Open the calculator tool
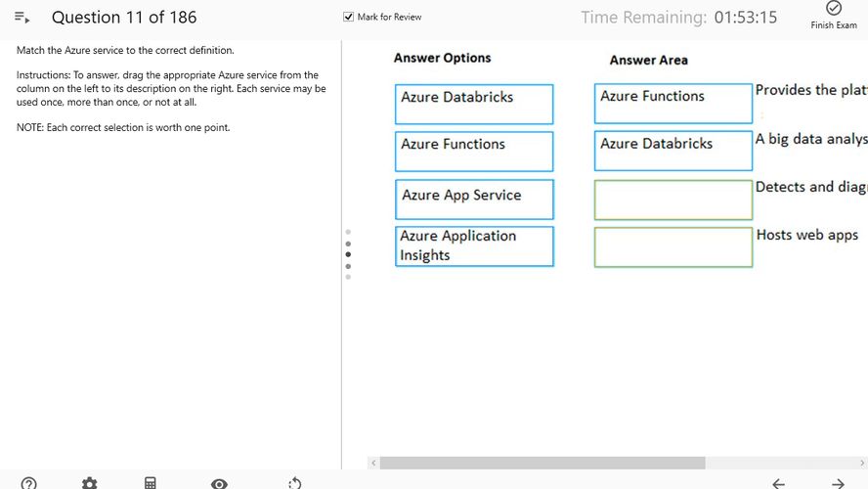 coord(151,483)
